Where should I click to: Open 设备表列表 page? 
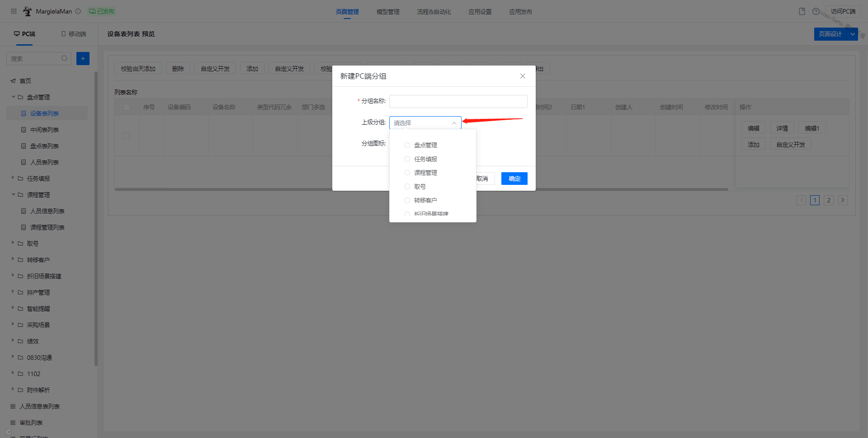44,113
